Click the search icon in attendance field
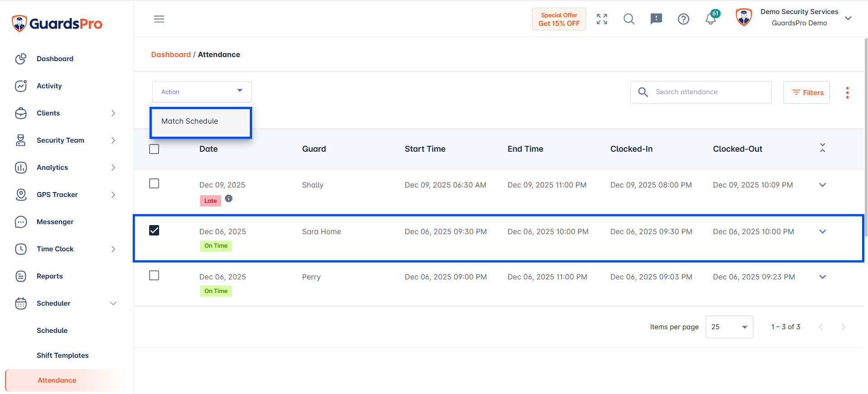 (x=643, y=92)
